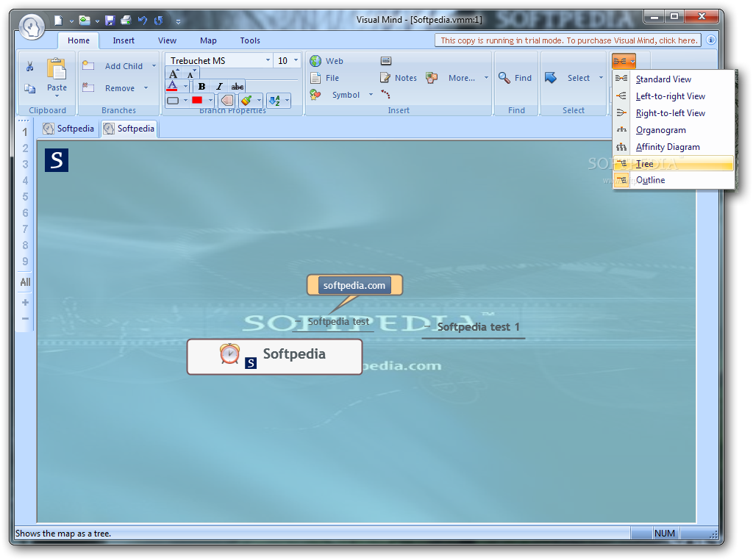Toggle italic formatting

pos(219,87)
